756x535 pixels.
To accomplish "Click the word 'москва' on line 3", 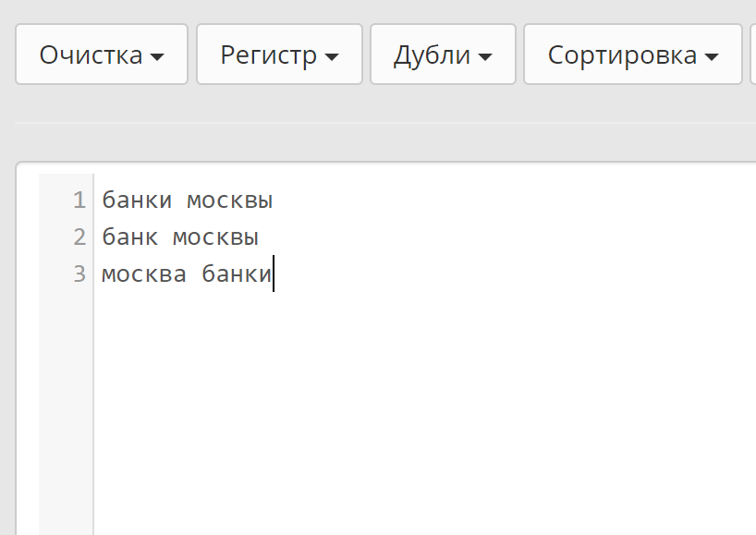I will pos(143,274).
